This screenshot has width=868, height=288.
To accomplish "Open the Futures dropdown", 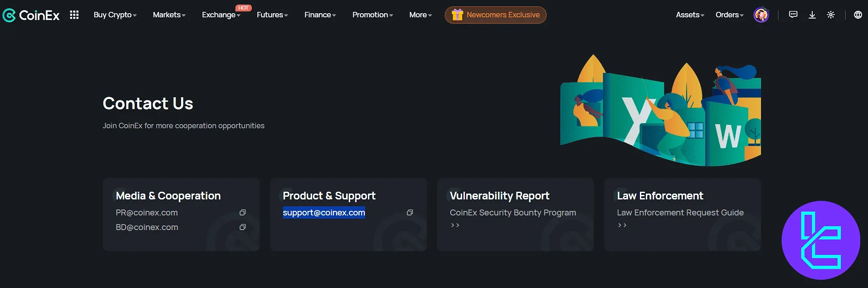I will pos(272,15).
